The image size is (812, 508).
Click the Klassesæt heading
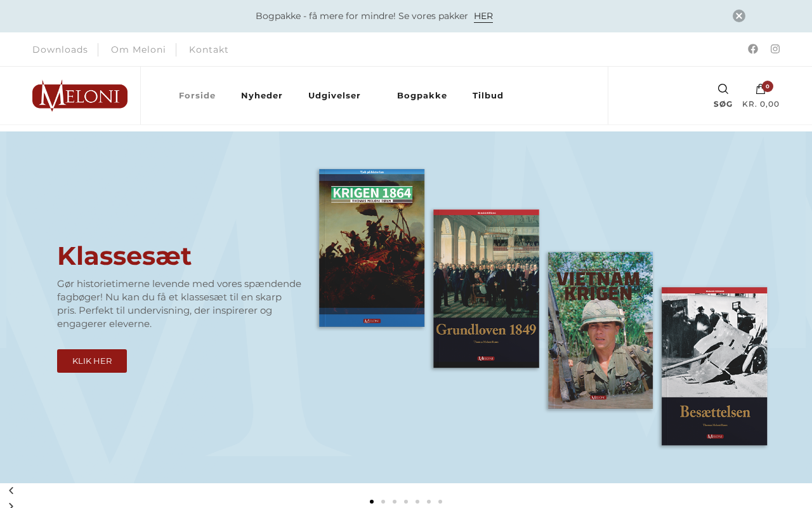pos(124,256)
